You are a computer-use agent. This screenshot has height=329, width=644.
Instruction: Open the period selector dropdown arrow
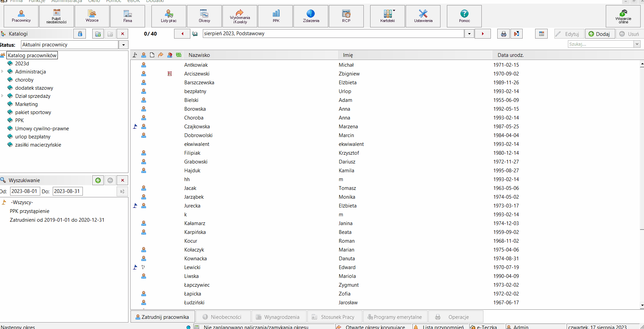coord(469,34)
